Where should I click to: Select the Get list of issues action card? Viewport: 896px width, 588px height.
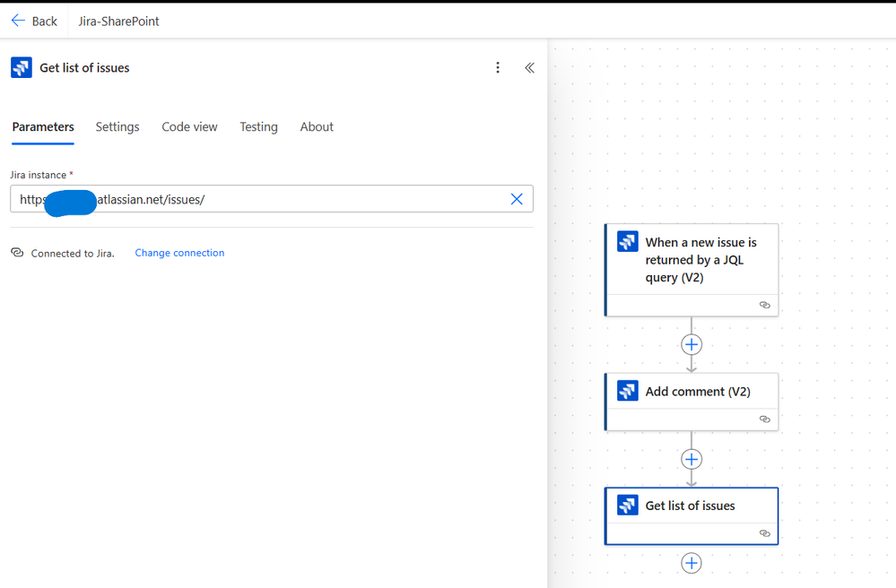click(x=692, y=516)
